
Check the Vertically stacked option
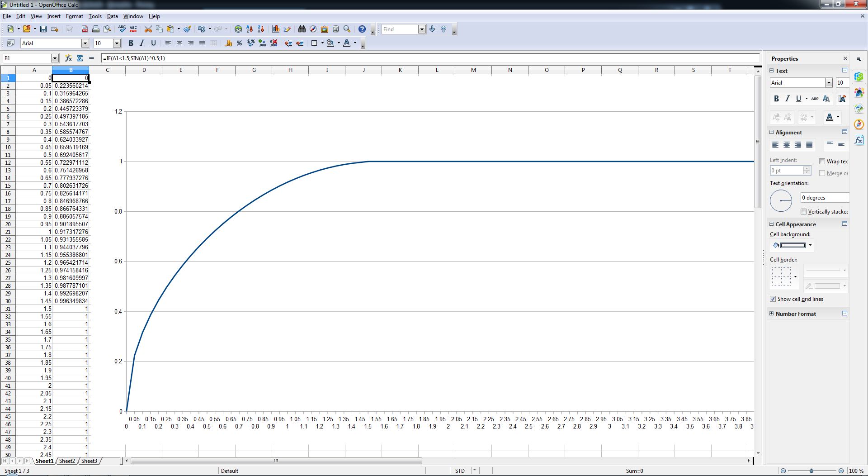[803, 212]
